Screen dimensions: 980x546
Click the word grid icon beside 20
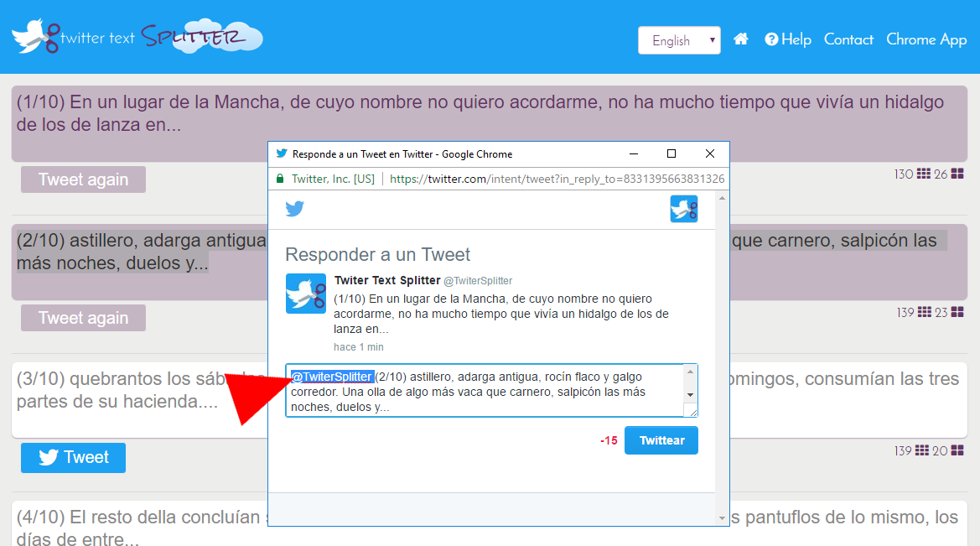point(957,450)
